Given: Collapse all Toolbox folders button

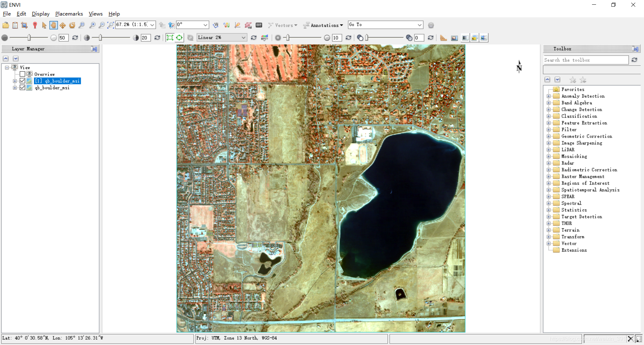Looking at the screenshot, I should click(x=547, y=80).
